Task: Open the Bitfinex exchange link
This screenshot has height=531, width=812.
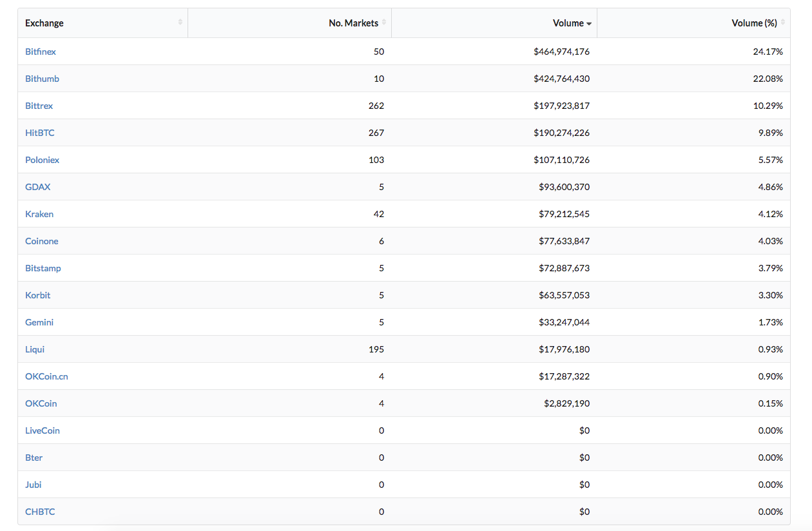Action: [41, 52]
